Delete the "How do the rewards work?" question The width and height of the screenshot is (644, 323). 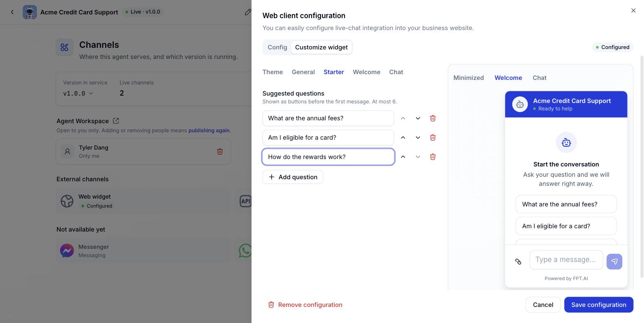click(432, 157)
